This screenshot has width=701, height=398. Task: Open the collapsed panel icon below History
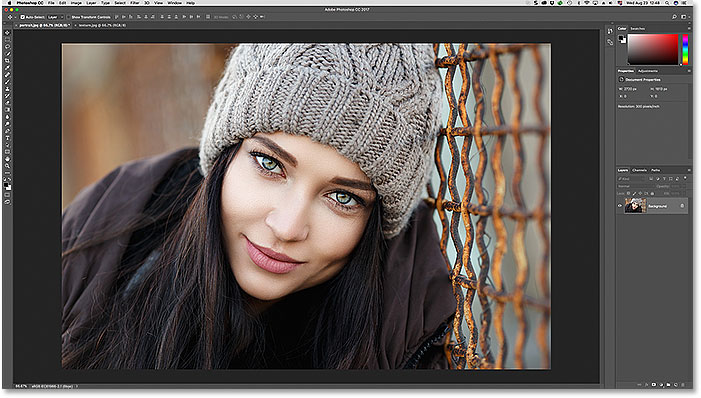(x=610, y=42)
